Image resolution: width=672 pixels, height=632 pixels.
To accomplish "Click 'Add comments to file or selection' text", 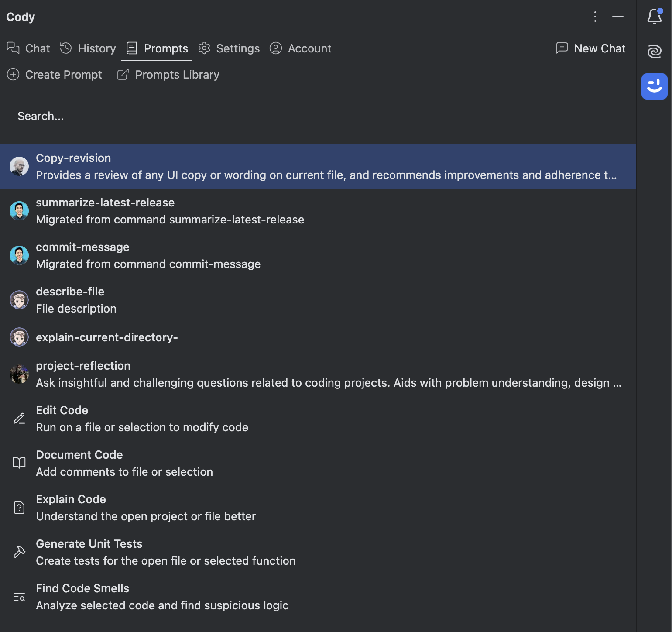I will tap(124, 472).
